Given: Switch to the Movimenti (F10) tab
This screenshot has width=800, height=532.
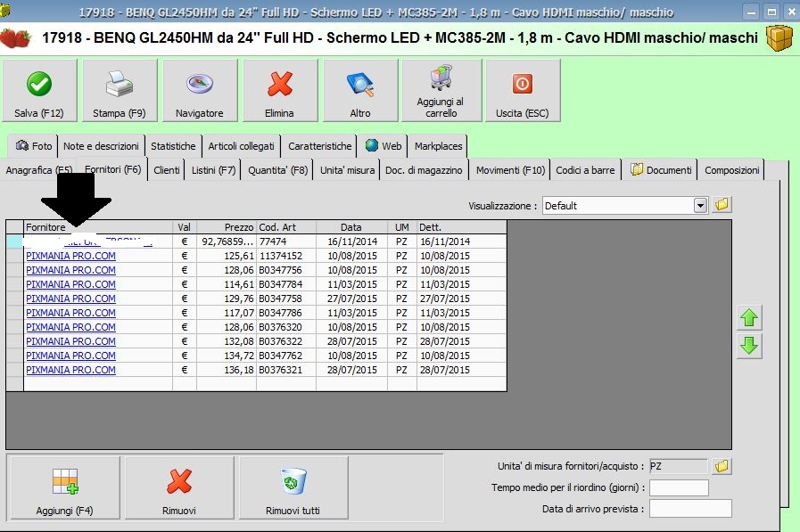Looking at the screenshot, I should point(511,170).
